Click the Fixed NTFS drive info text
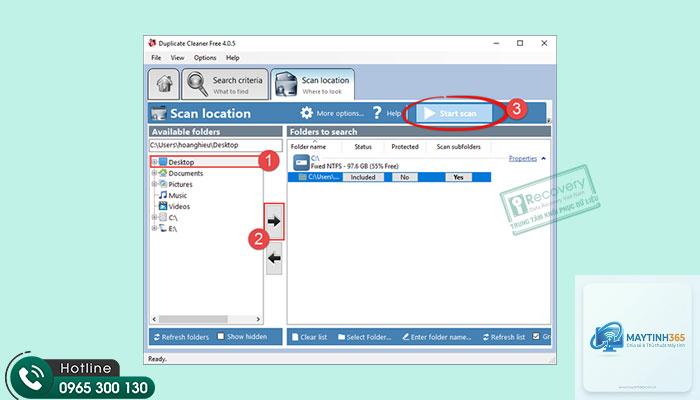Viewport: 700px width, 400px height. [354, 166]
